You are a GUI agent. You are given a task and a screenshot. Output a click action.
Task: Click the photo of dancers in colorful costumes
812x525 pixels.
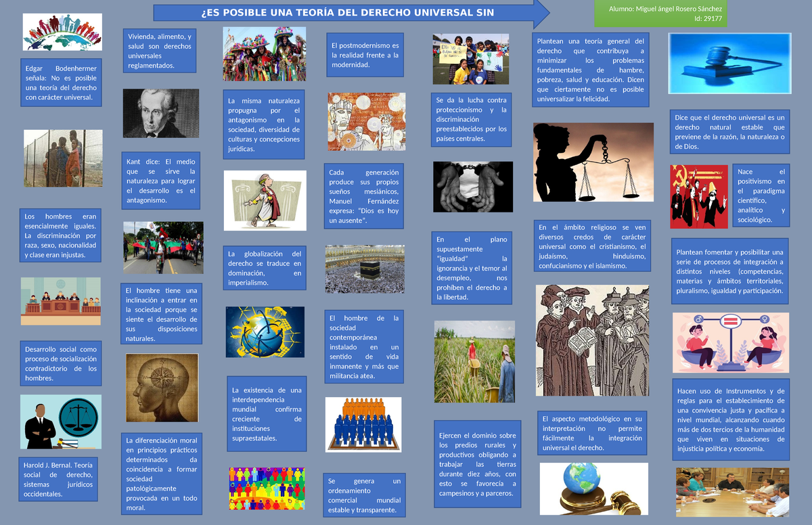(x=265, y=54)
